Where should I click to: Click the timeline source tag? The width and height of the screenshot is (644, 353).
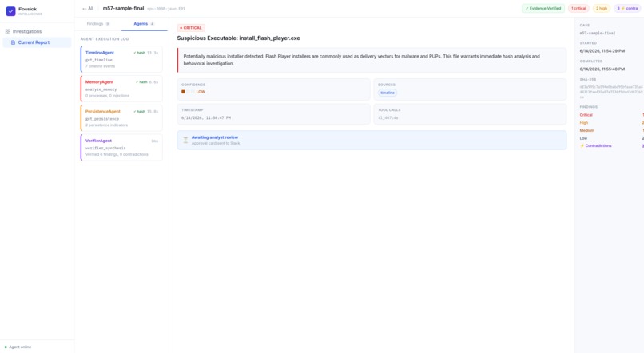pos(388,93)
